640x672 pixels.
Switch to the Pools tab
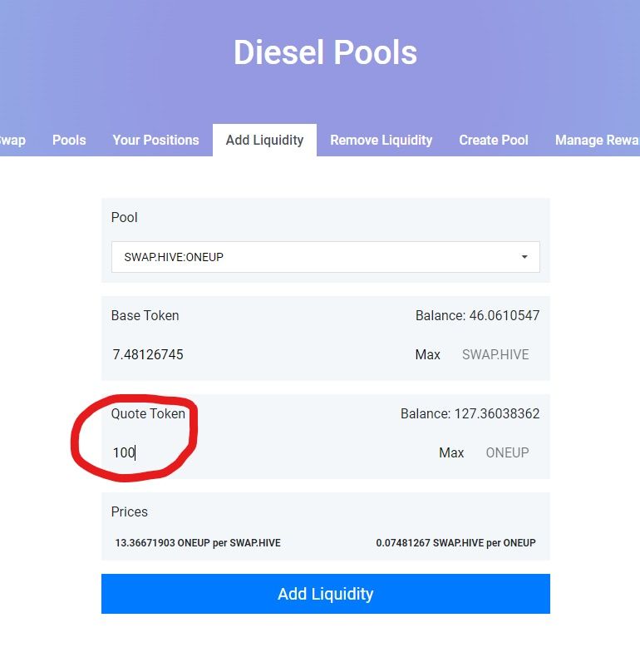pos(69,141)
